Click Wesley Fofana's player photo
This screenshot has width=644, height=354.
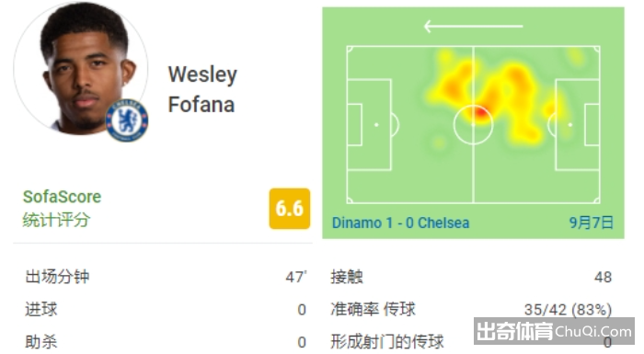pos(81,68)
